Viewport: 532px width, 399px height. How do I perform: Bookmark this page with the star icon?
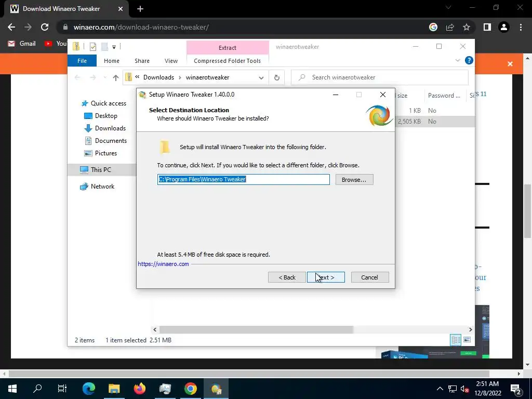467,27
